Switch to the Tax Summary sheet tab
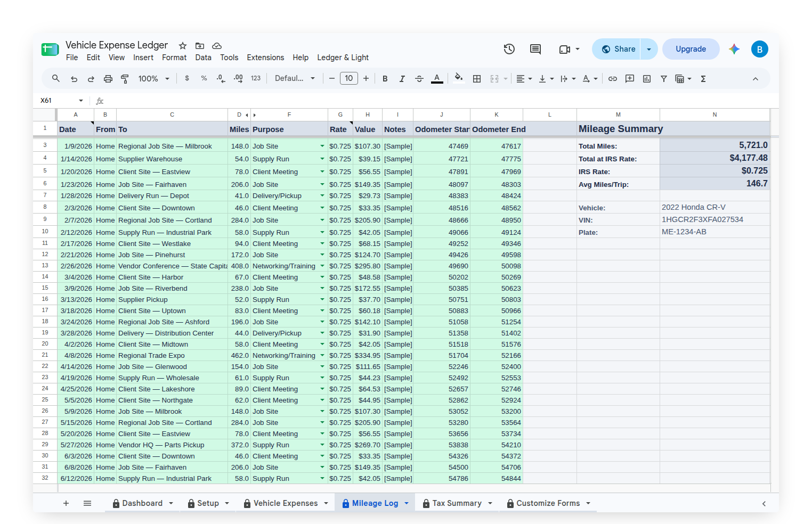This screenshot has width=812, height=524. 457,503
